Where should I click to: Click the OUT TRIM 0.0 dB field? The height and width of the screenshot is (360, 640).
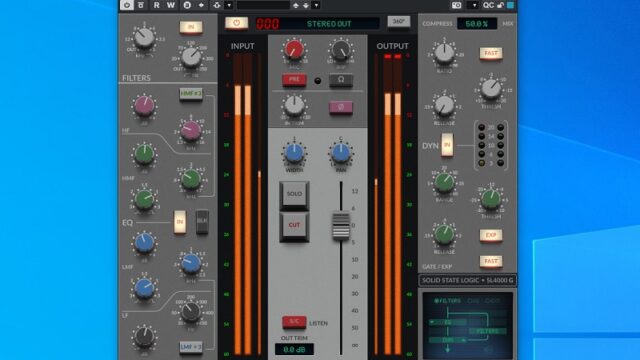point(294,349)
